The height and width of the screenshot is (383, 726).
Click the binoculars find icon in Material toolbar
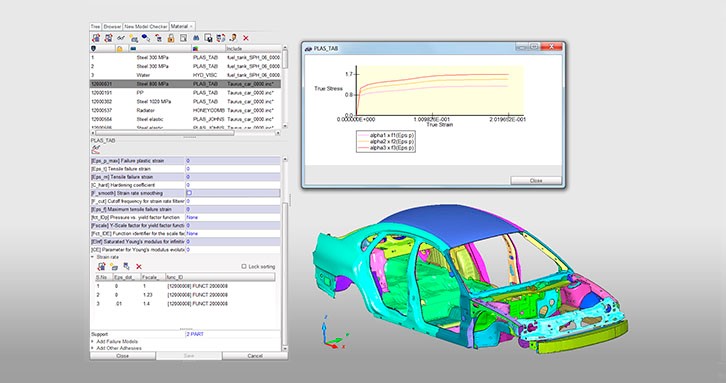[196, 38]
